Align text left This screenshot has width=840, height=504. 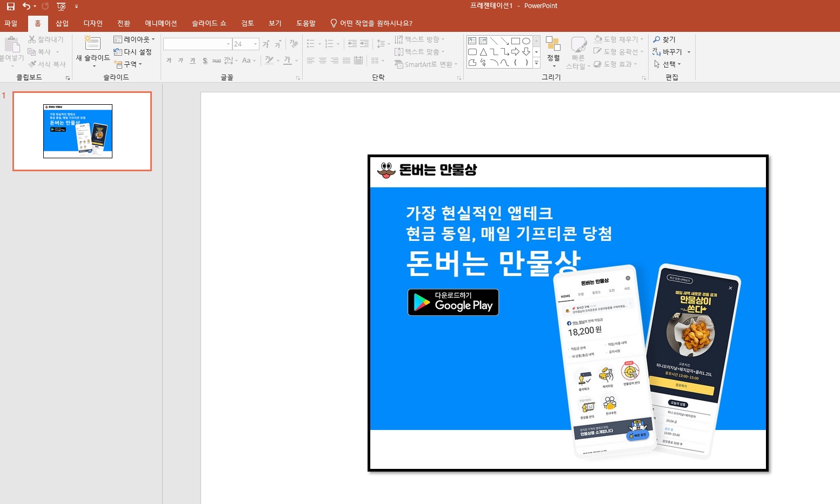pos(311,61)
